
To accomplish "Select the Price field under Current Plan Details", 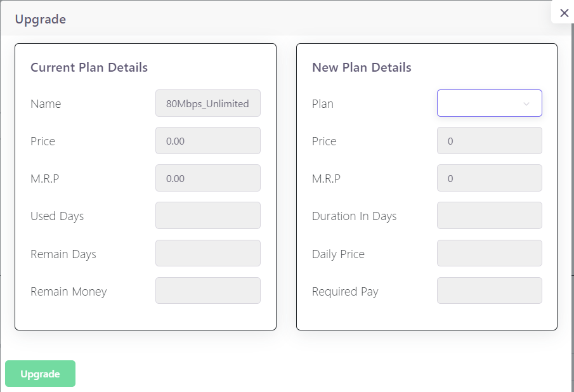I will tap(207, 140).
